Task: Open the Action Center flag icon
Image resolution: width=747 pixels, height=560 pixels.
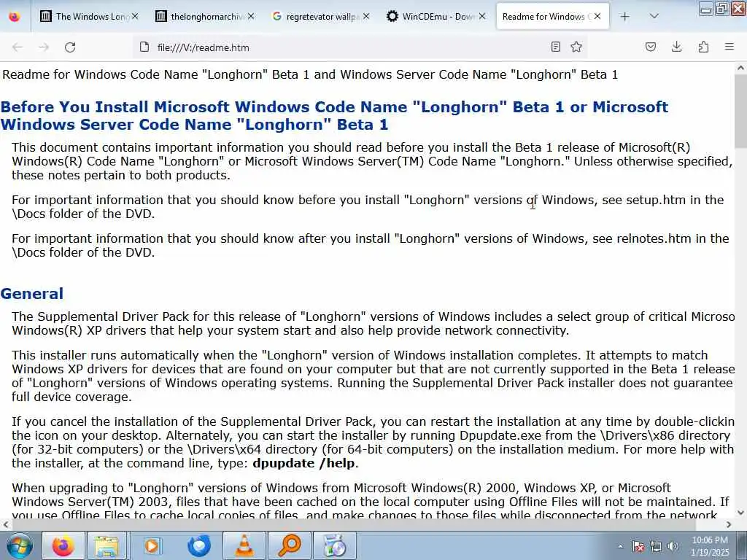Action: pyautogui.click(x=638, y=546)
